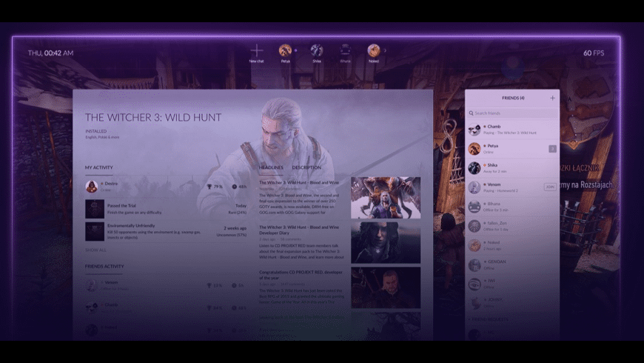Select friend IWI in the friends list
Screen dimensions: 644x363
(512, 284)
